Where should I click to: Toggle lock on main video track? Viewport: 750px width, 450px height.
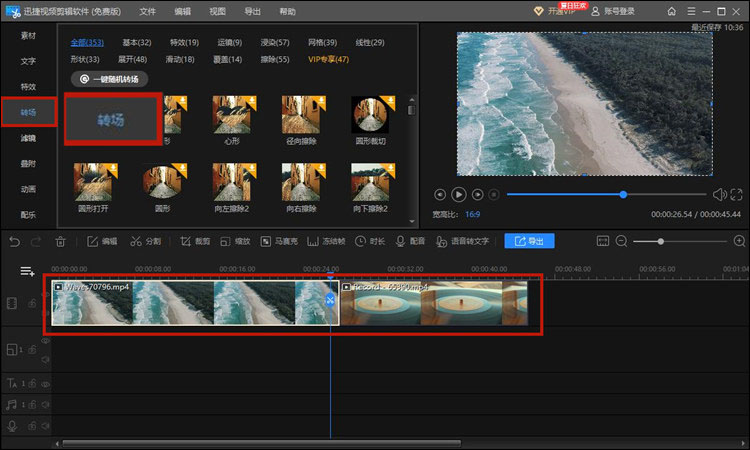point(32,303)
